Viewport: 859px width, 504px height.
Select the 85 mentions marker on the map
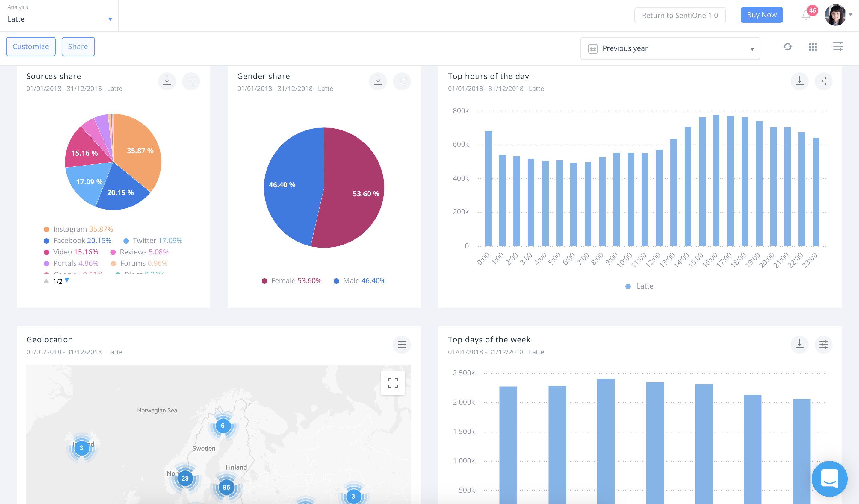pos(226,487)
